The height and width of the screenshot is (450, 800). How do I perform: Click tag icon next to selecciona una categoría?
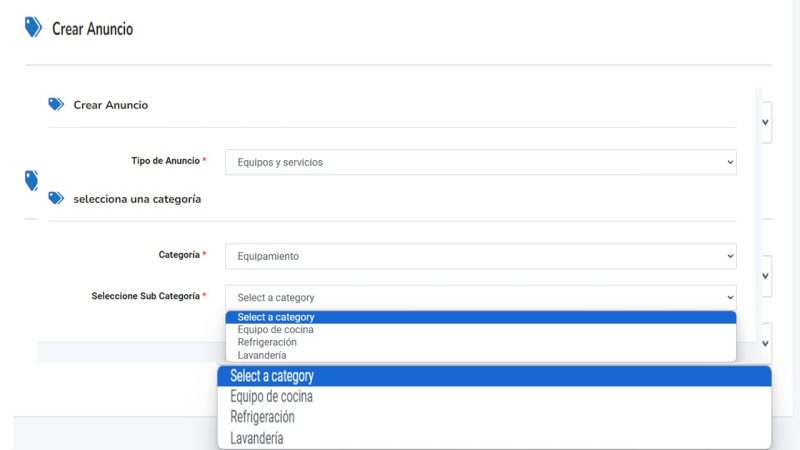56,198
